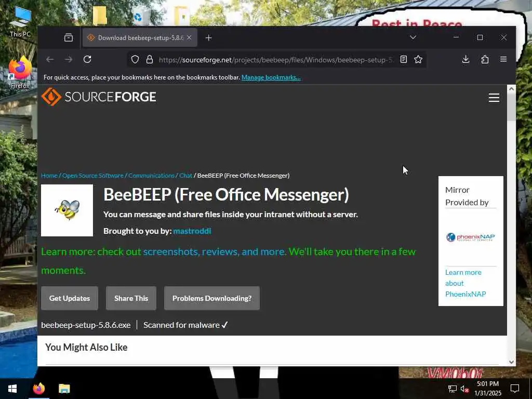
Task: Click You Might Also Like heading
Action: pos(86,347)
